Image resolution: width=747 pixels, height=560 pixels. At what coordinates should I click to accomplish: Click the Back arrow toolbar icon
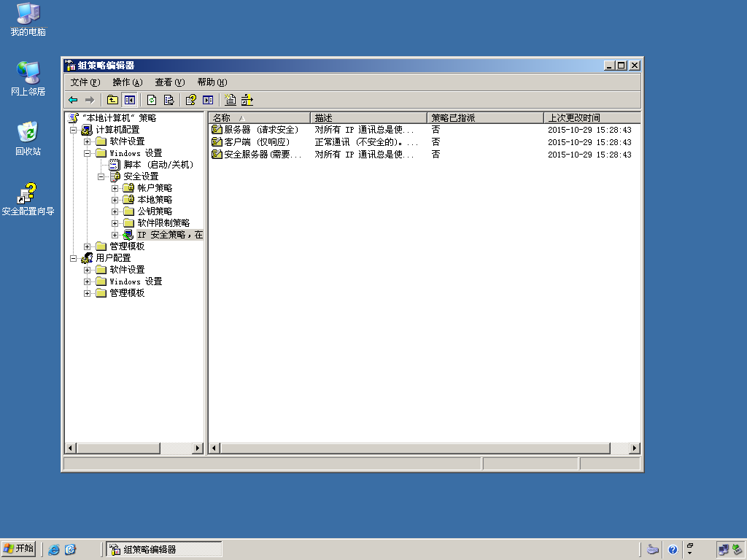pyautogui.click(x=74, y=100)
